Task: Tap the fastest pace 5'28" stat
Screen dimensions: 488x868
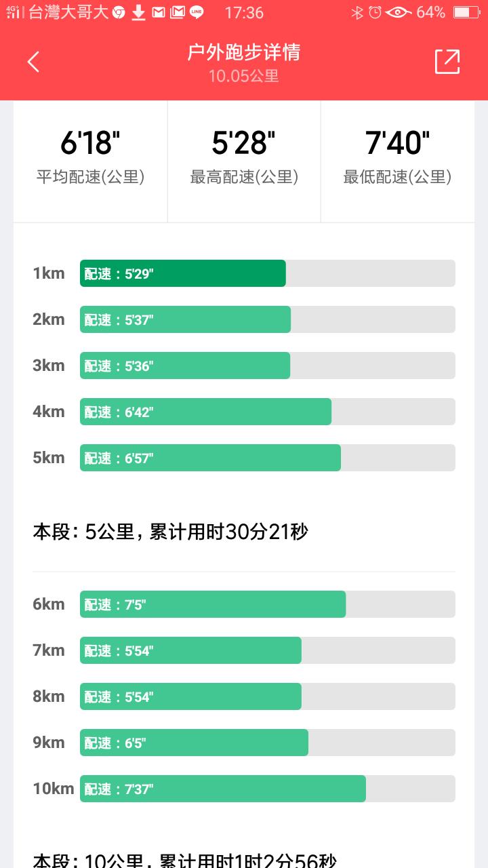Action: 244,157
